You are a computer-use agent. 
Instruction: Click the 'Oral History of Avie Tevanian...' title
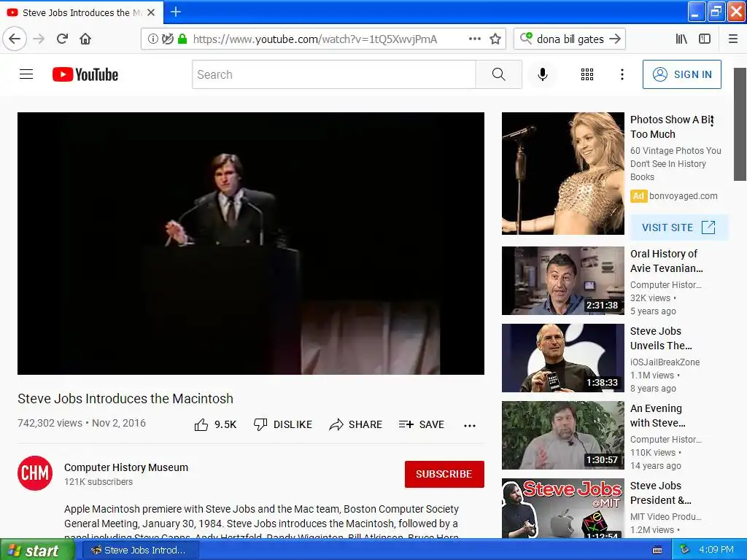pyautogui.click(x=667, y=261)
